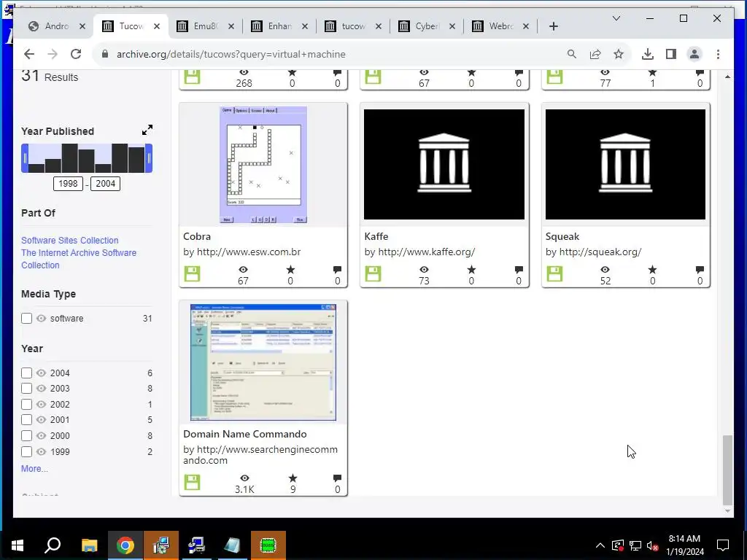Bookmark this page with the star icon
Viewport: 747px width, 560px height.
tap(619, 54)
